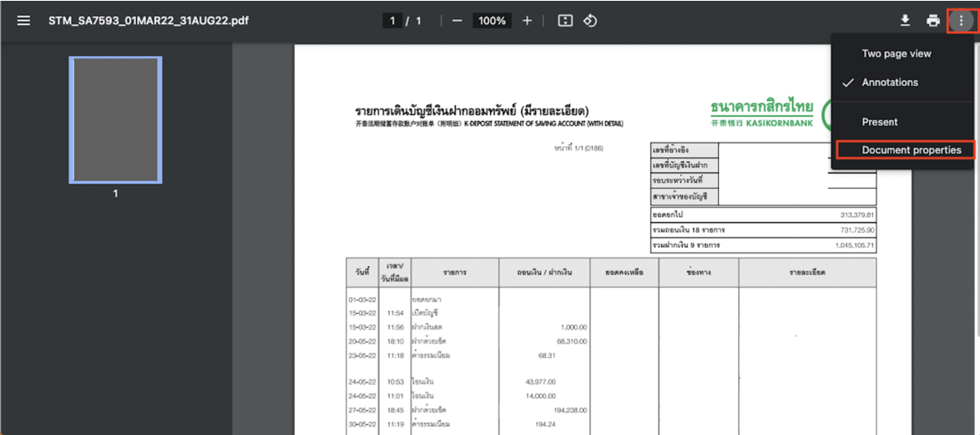Screen dimensions: 980x435
Task: Download the PDF file
Action: (904, 21)
